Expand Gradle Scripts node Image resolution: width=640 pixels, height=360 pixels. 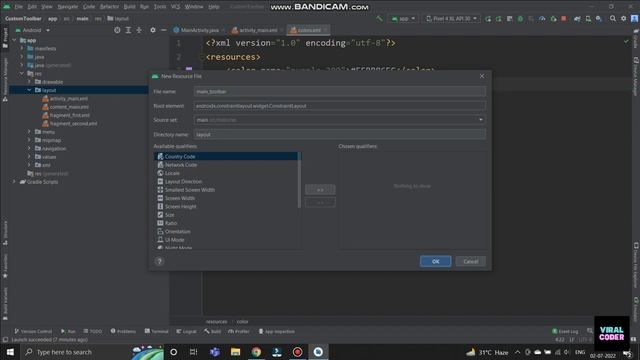[14, 182]
